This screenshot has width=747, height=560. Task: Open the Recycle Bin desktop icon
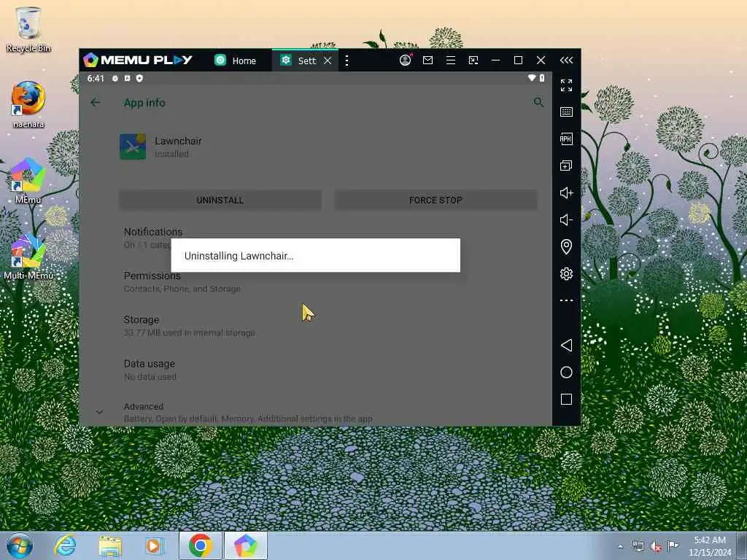tap(28, 29)
